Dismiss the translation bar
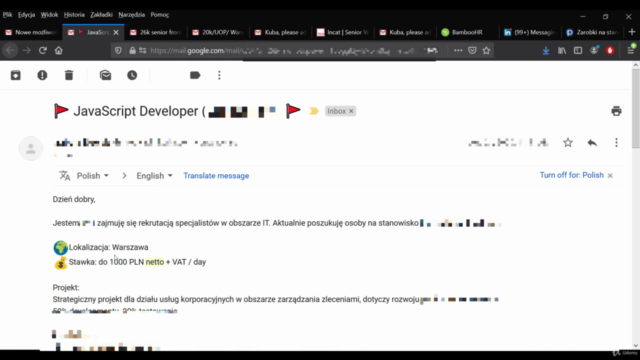Screen dimensions: 640x360 point(610,176)
